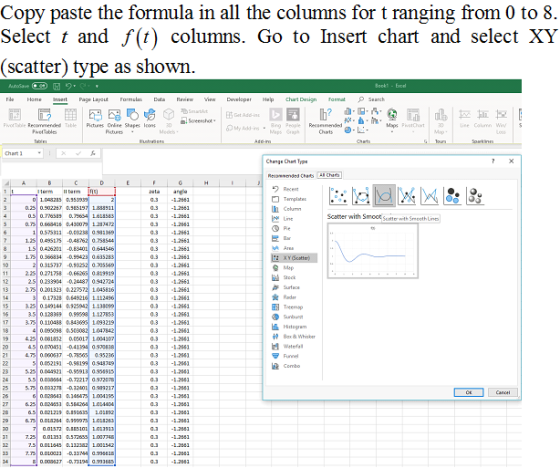Viewport: 560px width, 468px height.
Task: Click the dialog Help question mark
Action: click(x=493, y=161)
